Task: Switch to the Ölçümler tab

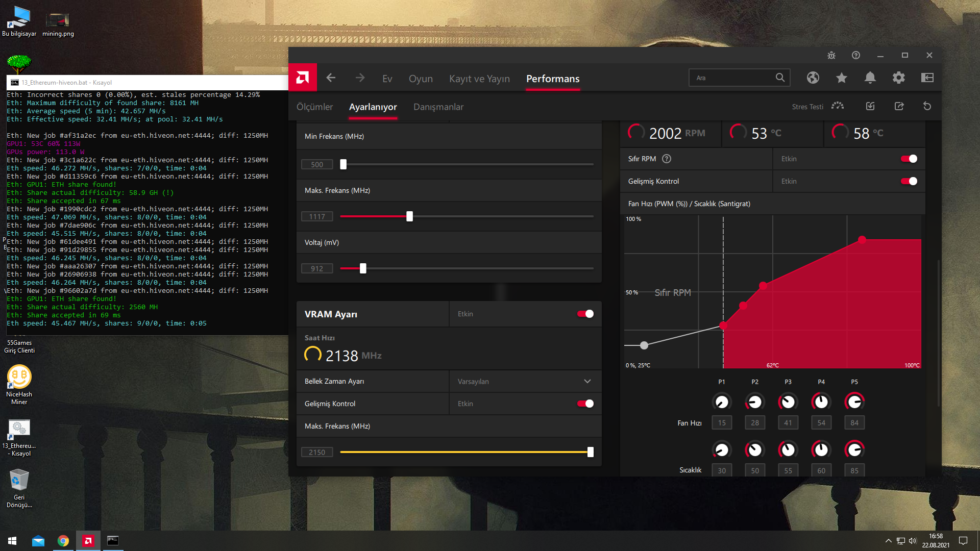Action: [x=314, y=107]
